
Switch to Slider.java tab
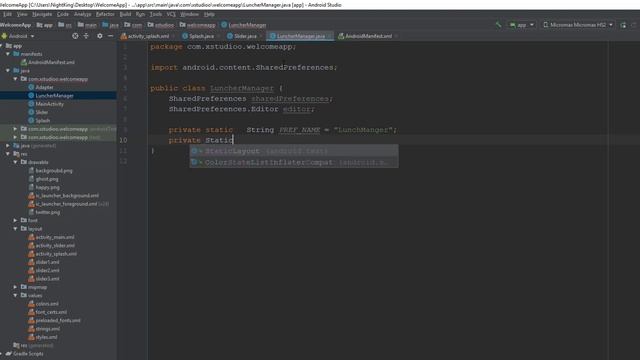[x=244, y=36]
